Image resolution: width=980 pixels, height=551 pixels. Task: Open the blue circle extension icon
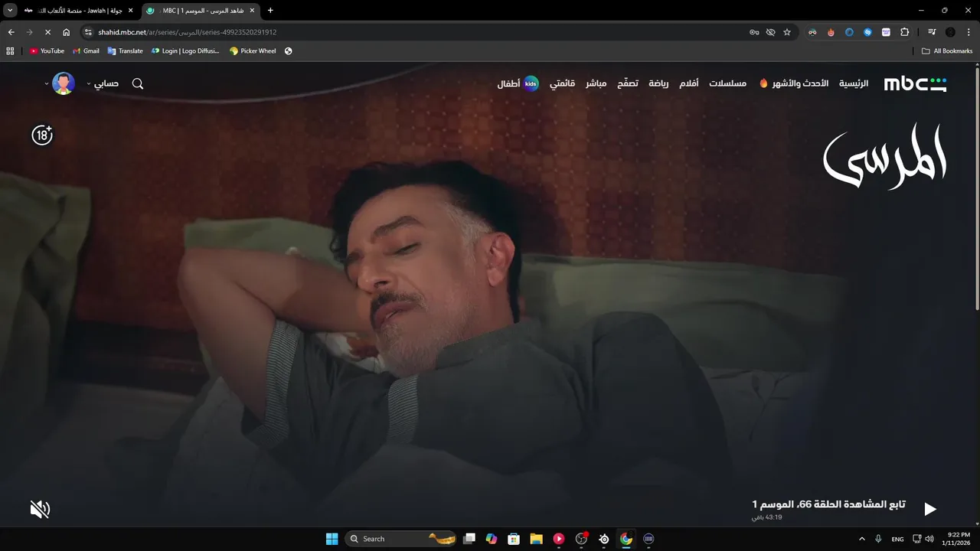coord(849,32)
